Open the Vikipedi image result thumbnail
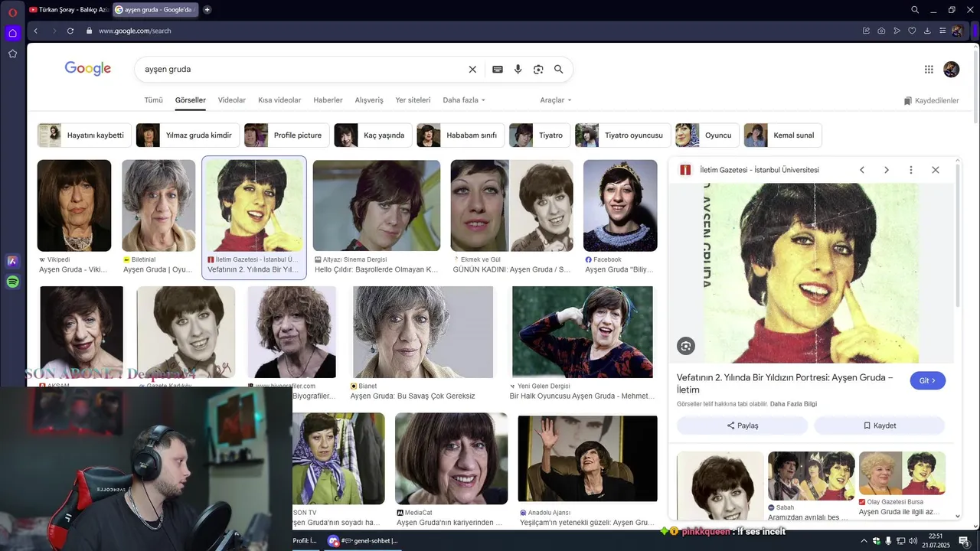Image resolution: width=980 pixels, height=551 pixels. point(74,206)
